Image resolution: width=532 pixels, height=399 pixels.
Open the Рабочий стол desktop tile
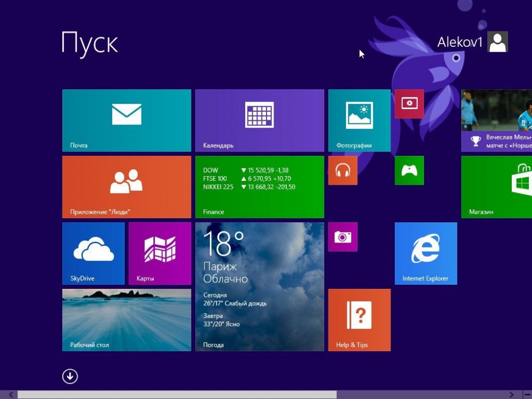pyautogui.click(x=127, y=320)
